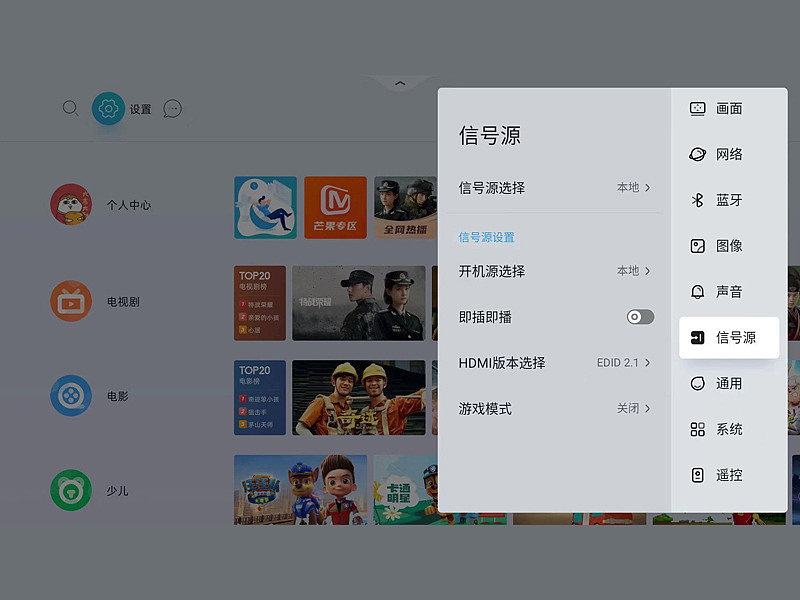Select the 电影 film reel icon
Screen dimensions: 800x600
71,396
